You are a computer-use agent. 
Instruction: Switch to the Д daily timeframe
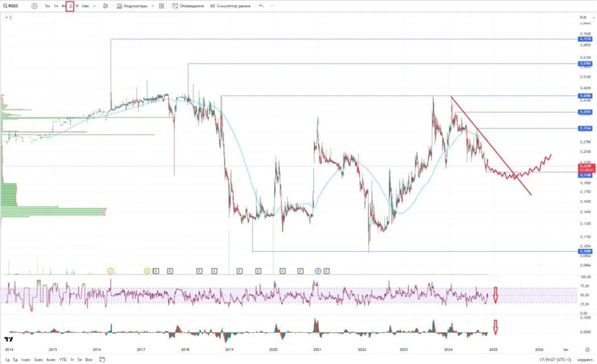70,6
